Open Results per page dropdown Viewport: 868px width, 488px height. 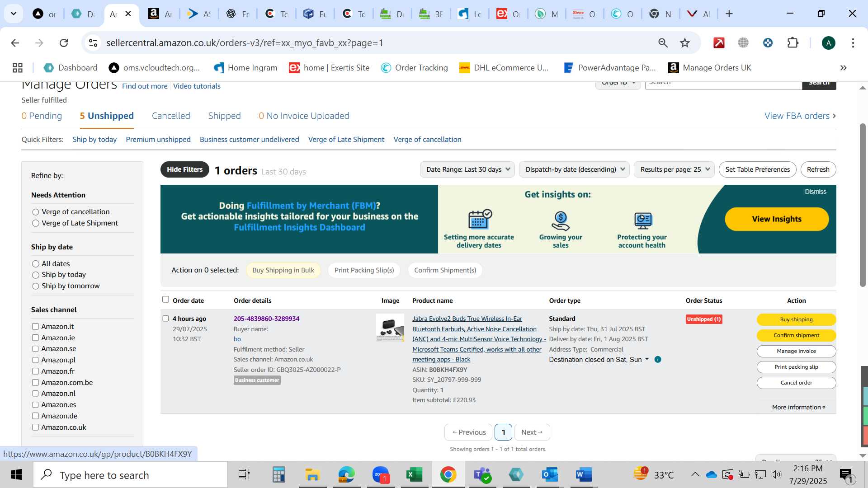674,169
